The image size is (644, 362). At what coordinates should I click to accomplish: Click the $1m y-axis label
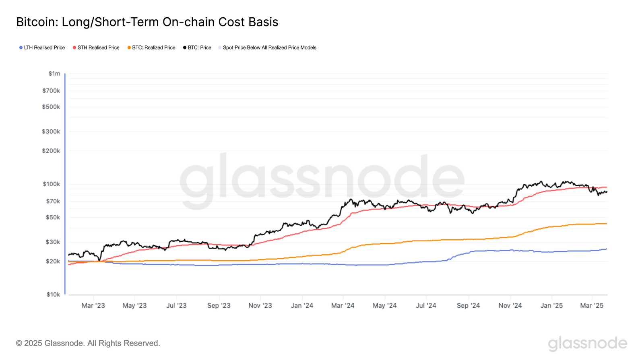click(x=54, y=74)
